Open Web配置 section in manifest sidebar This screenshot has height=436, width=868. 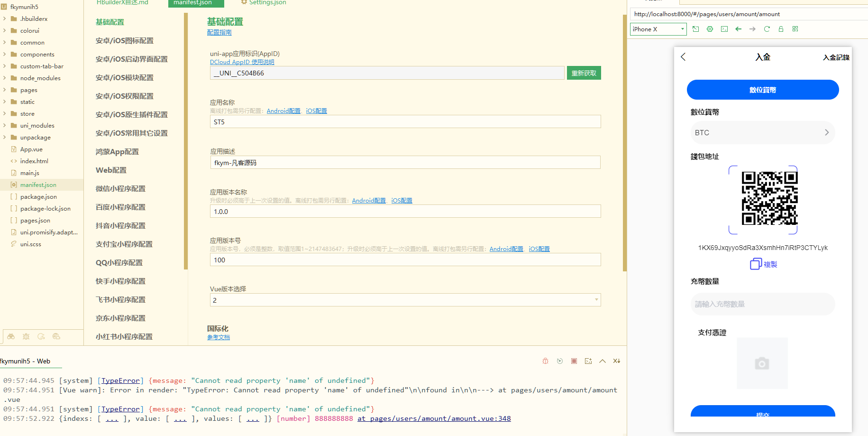[111, 170]
